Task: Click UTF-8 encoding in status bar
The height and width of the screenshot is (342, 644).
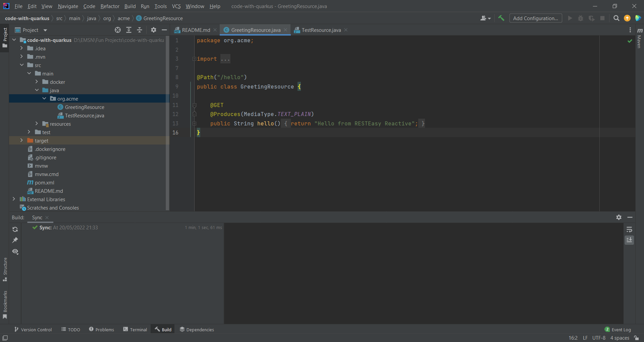Action: click(599, 338)
